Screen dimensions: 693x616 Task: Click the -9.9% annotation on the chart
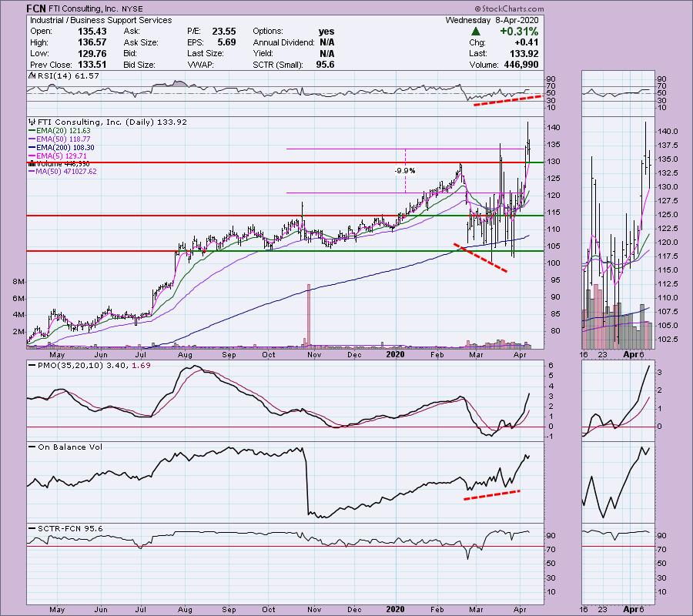[405, 171]
